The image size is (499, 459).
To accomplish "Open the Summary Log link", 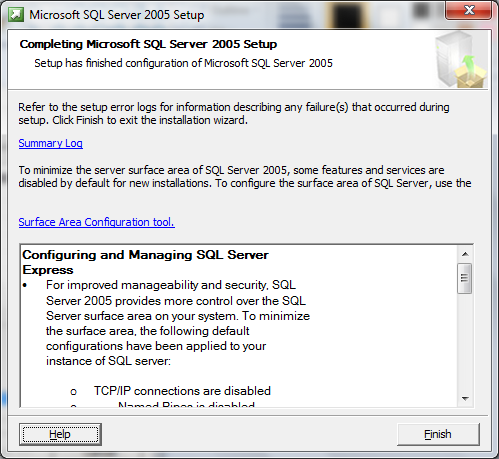I will click(51, 143).
